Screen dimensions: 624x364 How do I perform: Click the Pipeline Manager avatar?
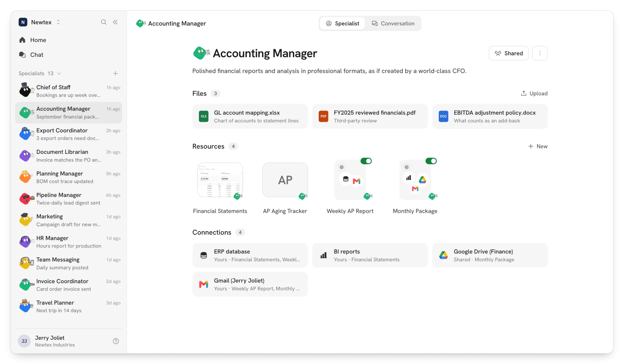(x=26, y=199)
